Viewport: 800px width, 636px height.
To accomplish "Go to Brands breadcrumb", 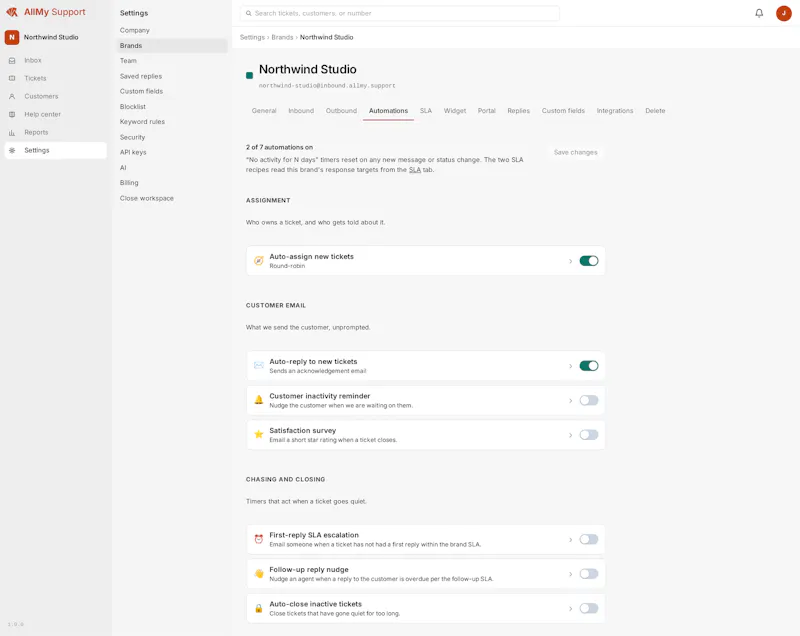I will pyautogui.click(x=282, y=37).
